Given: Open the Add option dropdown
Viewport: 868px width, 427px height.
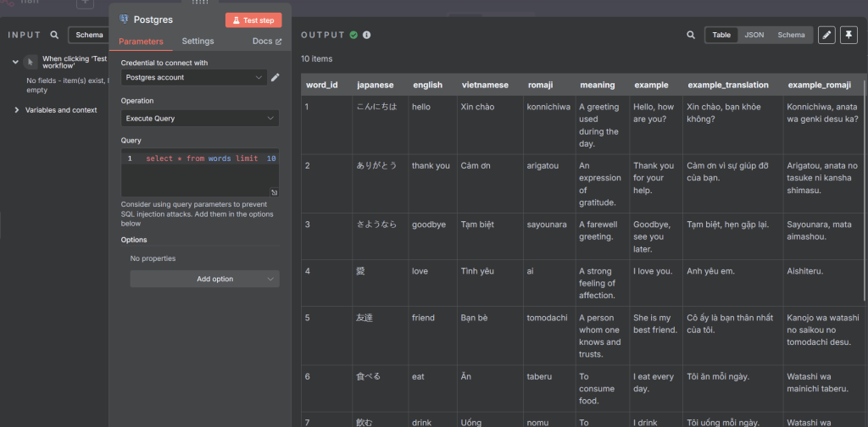Looking at the screenshot, I should click(x=205, y=279).
